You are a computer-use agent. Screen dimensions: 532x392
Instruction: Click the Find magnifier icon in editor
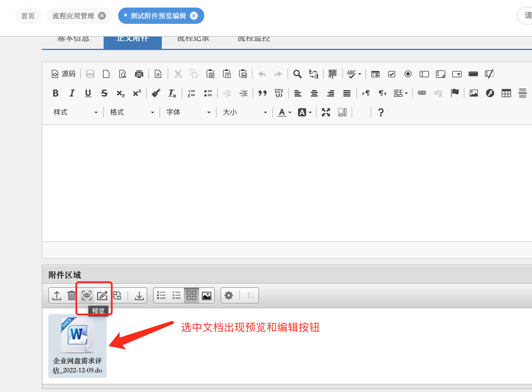coord(297,74)
